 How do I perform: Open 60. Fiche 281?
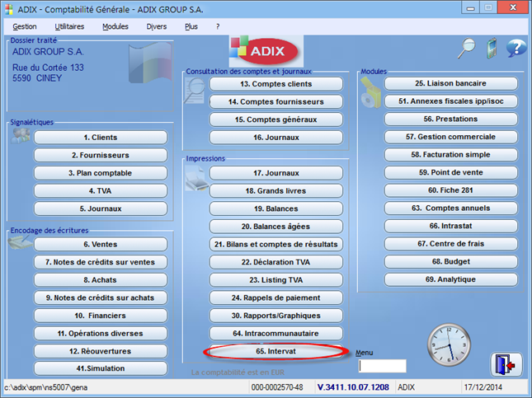(451, 190)
